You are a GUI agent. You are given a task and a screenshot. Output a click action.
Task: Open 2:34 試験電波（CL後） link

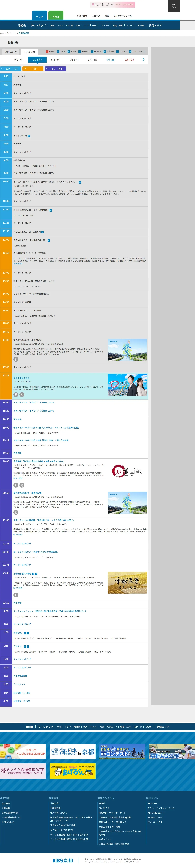click(22, 693)
